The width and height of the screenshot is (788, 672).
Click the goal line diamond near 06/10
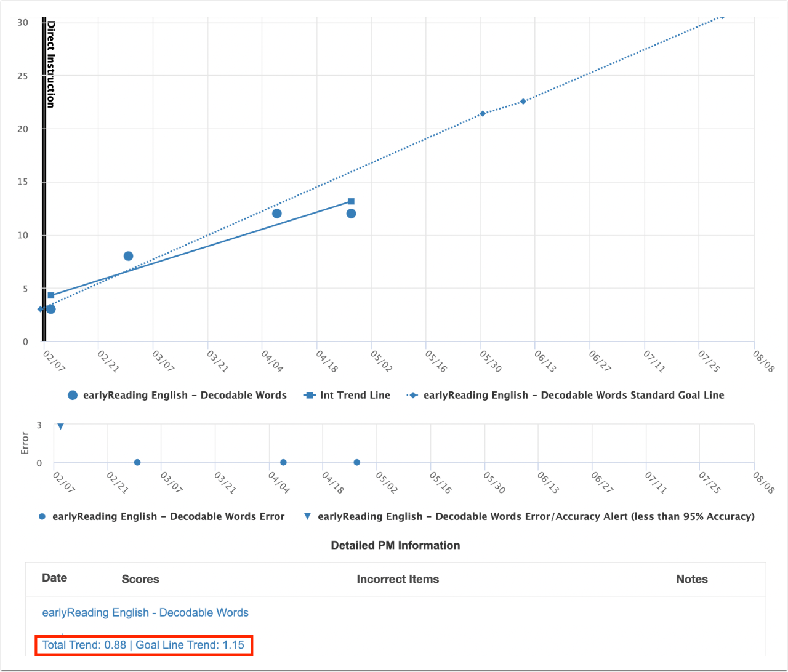(x=523, y=101)
